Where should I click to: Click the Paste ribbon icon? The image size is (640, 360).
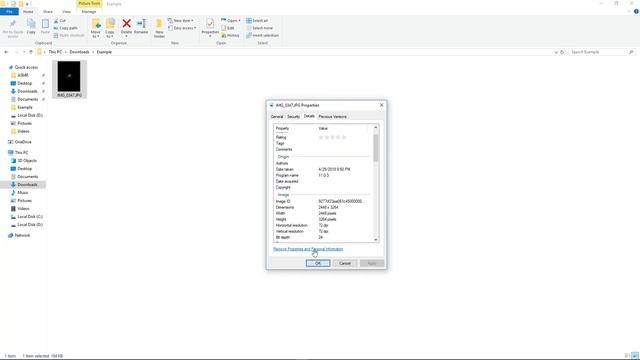click(45, 27)
